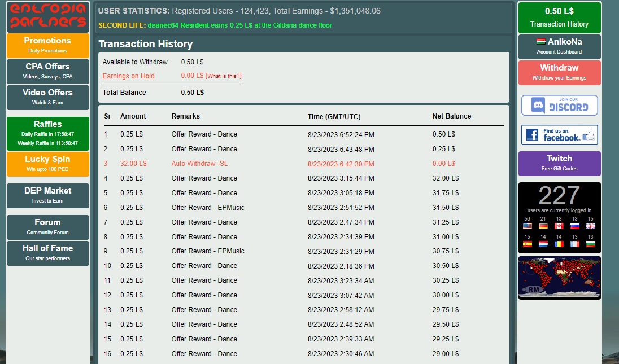Click the Romanian flag icon
This screenshot has width=619, height=364.
pos(559,244)
